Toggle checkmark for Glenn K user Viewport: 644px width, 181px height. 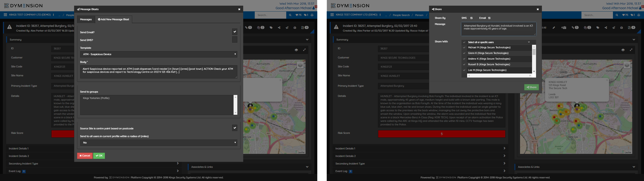coord(464,53)
